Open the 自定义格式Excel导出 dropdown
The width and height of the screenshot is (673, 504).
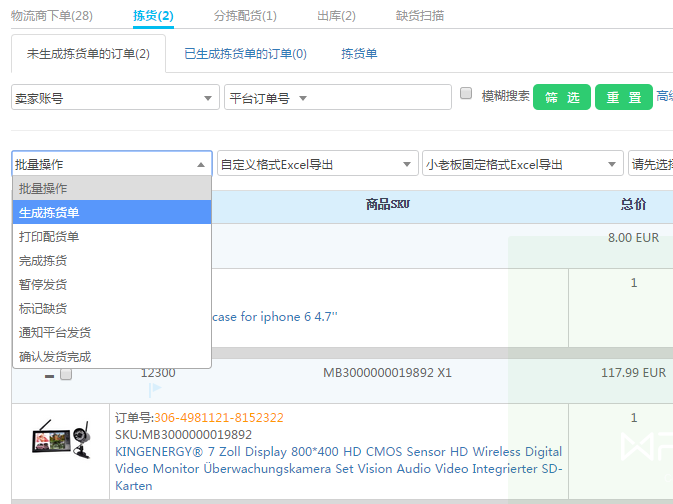[317, 164]
